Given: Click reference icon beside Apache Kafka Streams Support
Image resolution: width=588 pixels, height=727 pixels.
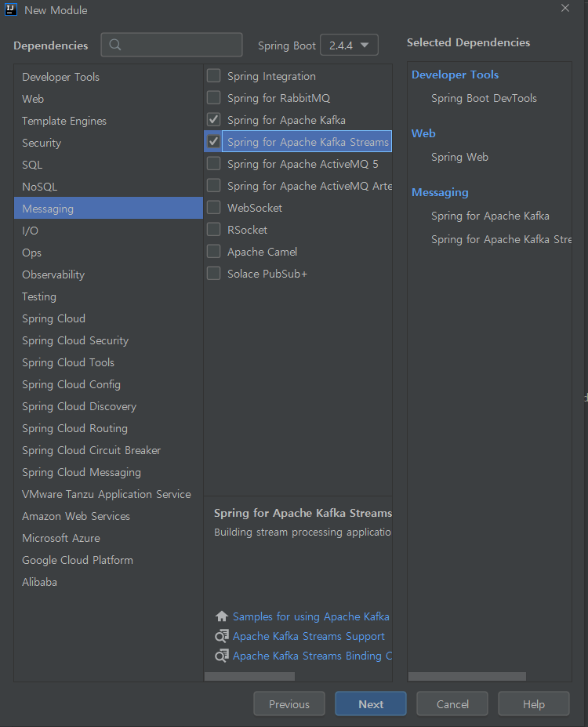Looking at the screenshot, I should pos(222,636).
